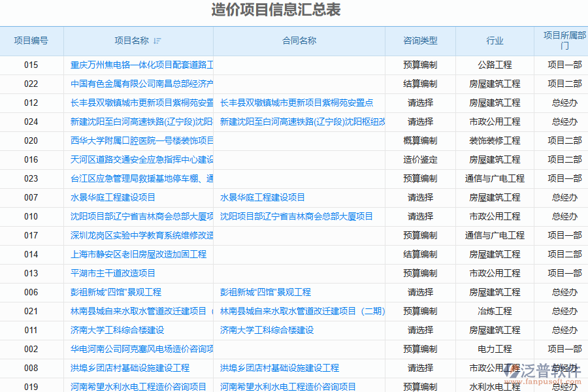Click the 项目所属部门 column header
This screenshot has width=588, height=392.
coord(564,41)
